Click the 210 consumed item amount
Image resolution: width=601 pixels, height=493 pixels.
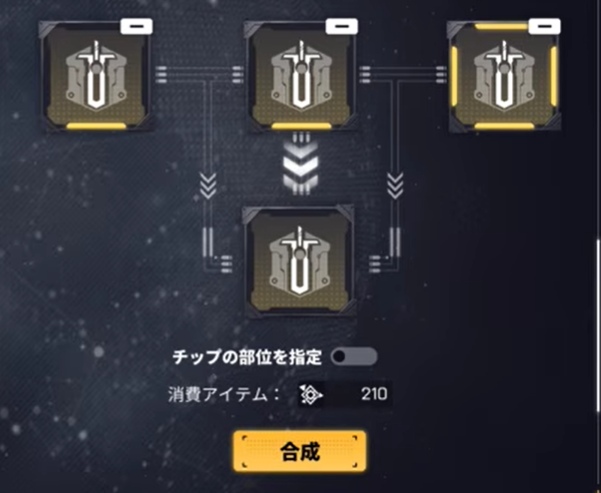click(374, 394)
